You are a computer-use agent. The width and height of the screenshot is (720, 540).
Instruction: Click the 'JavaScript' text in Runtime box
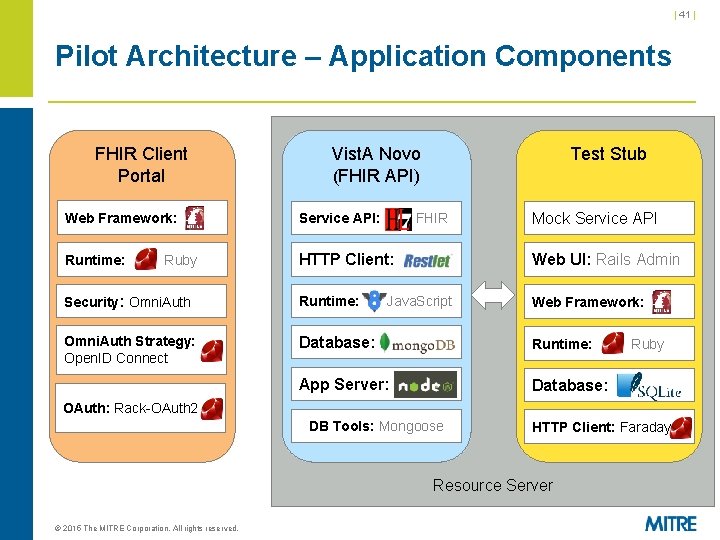pos(419,302)
